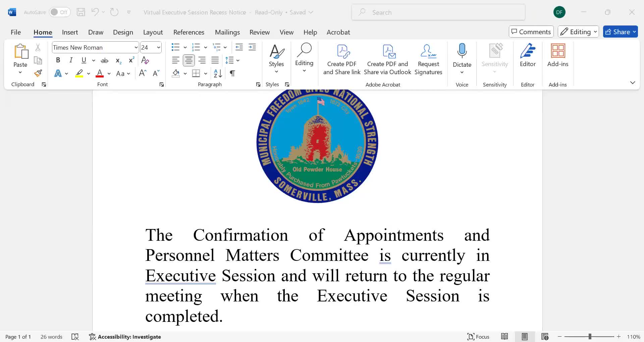Activate the Format Painter brush

coord(38,73)
